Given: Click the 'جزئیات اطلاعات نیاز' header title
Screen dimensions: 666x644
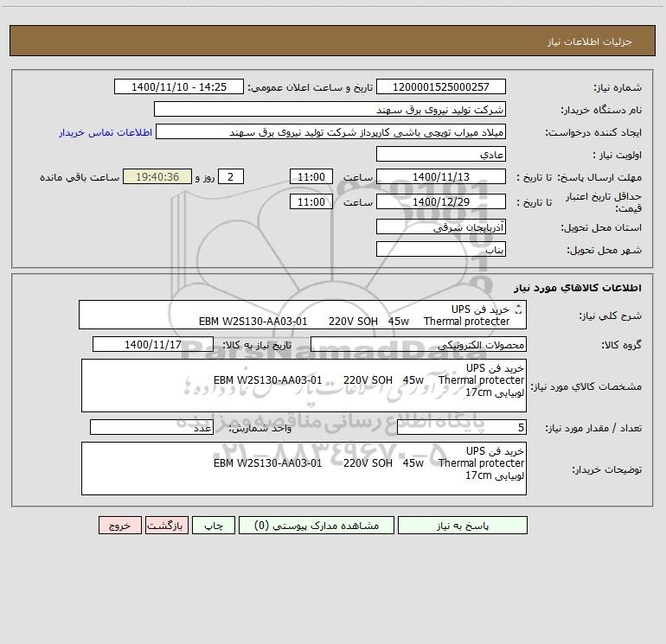Looking at the screenshot, I should tap(590, 41).
